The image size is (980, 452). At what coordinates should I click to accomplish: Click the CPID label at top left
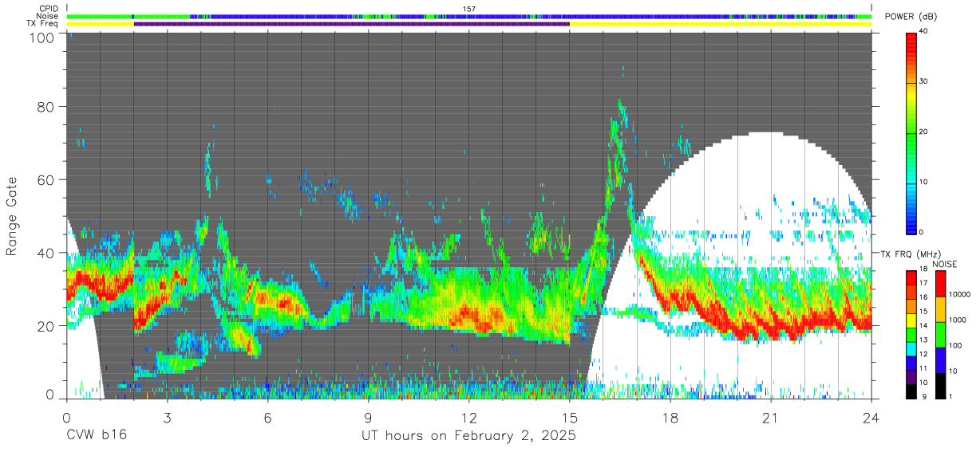click(49, 8)
